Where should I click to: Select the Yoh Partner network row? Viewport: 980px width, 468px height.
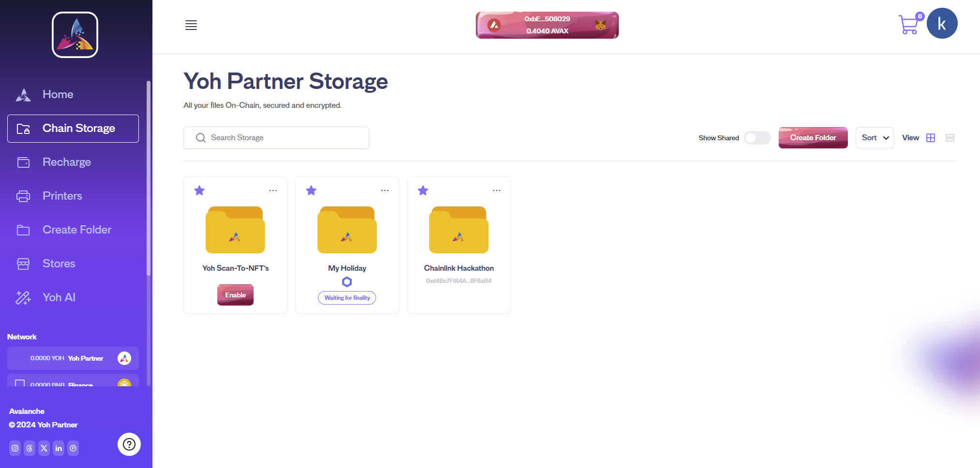click(x=73, y=358)
